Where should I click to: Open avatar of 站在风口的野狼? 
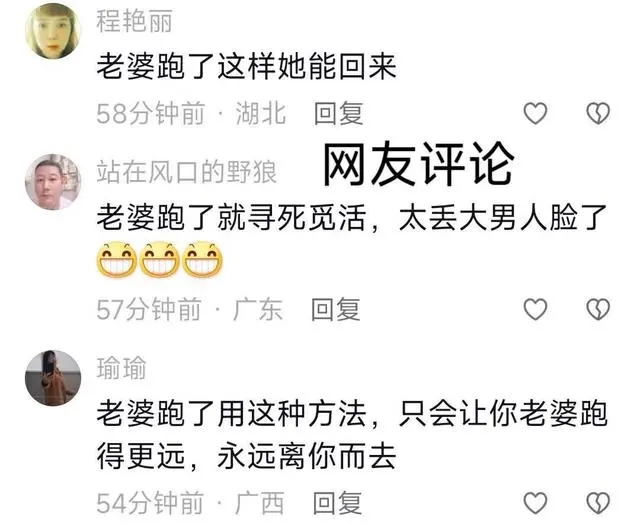coord(53,182)
